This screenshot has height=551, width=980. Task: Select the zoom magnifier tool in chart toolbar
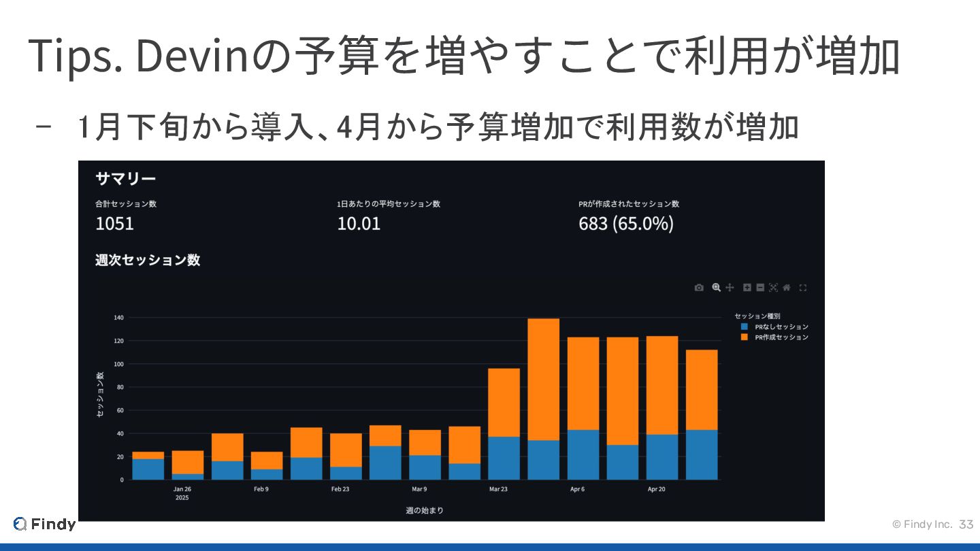click(716, 288)
